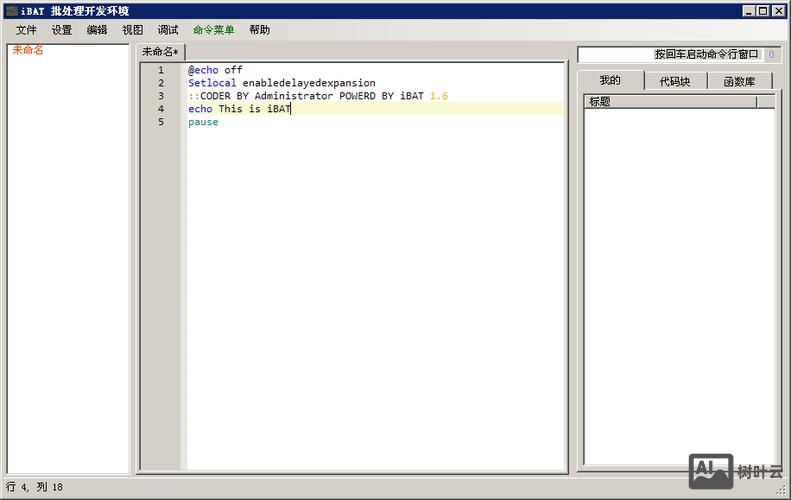Click the Setlocal enabledelayedexpansion code line
The height and width of the screenshot is (500, 791).
(281, 83)
